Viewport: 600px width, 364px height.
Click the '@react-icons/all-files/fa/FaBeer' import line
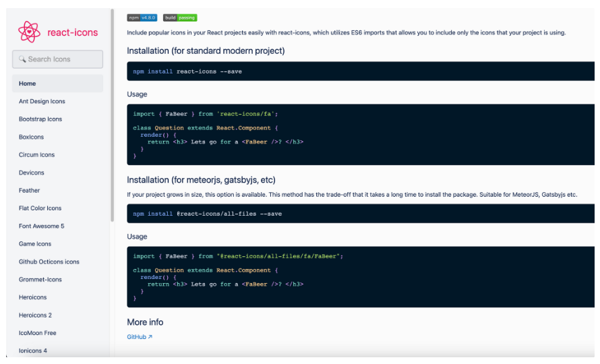coord(238,256)
